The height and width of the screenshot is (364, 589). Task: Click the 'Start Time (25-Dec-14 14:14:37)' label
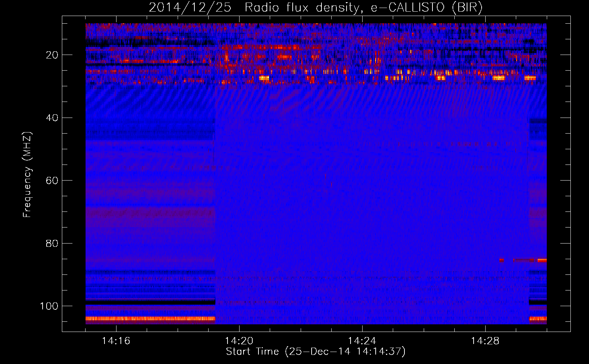coord(316,352)
